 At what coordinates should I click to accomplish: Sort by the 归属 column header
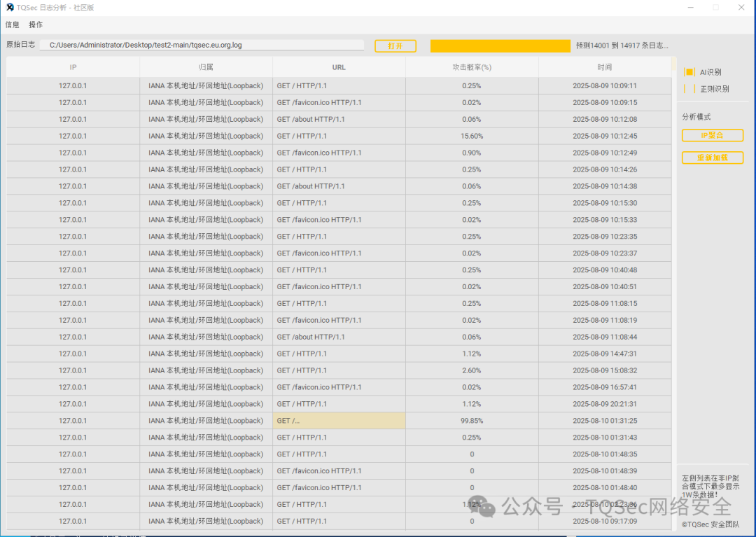pos(206,67)
